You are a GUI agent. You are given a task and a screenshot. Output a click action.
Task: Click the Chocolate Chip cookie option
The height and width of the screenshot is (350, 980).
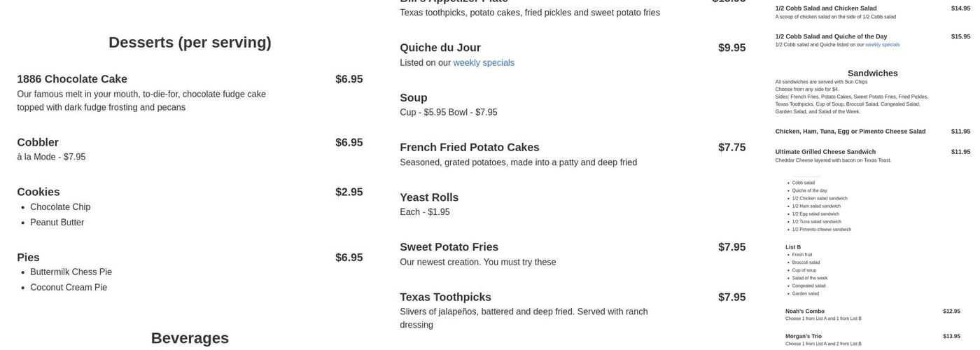click(x=60, y=207)
